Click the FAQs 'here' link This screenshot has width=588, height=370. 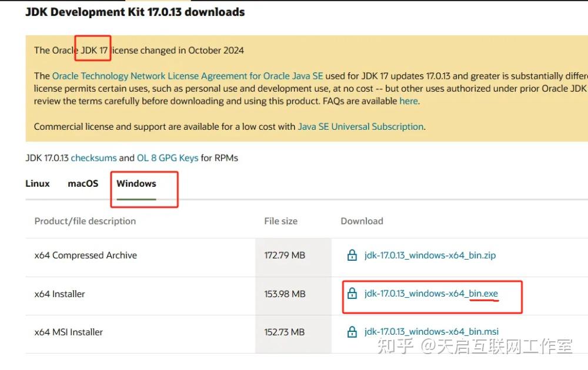[409, 100]
